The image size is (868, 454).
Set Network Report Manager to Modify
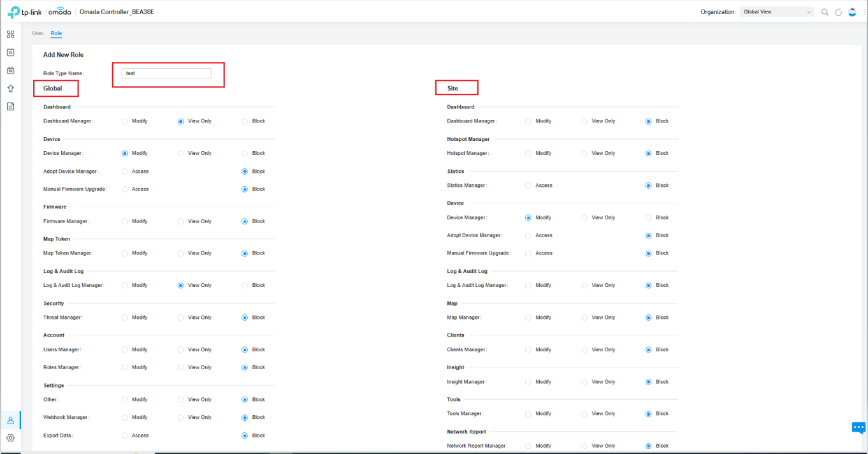click(x=528, y=446)
